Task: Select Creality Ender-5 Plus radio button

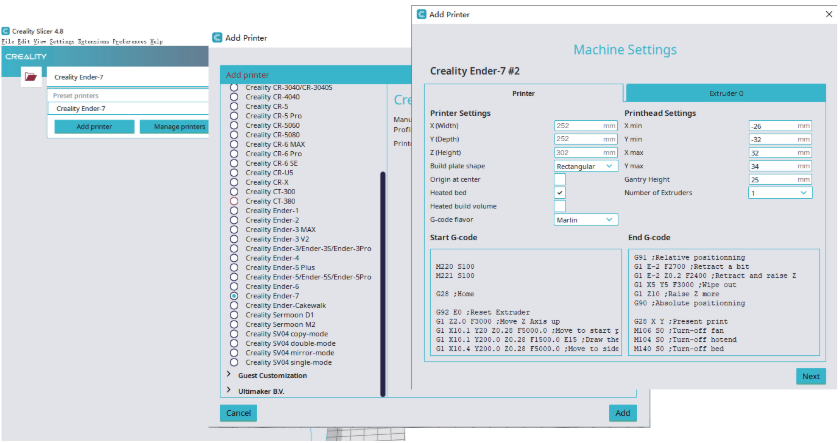Action: (x=234, y=267)
